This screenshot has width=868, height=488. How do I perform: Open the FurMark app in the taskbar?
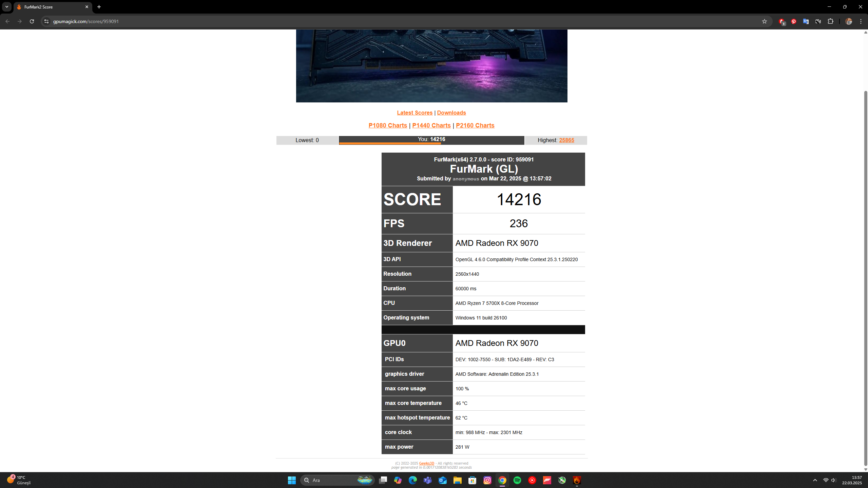pyautogui.click(x=577, y=480)
